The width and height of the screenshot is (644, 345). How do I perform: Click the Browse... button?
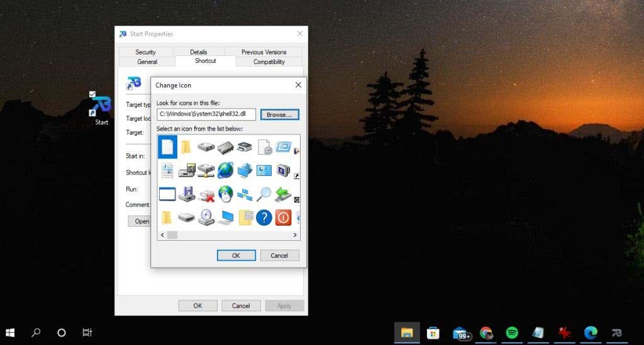pyautogui.click(x=280, y=114)
